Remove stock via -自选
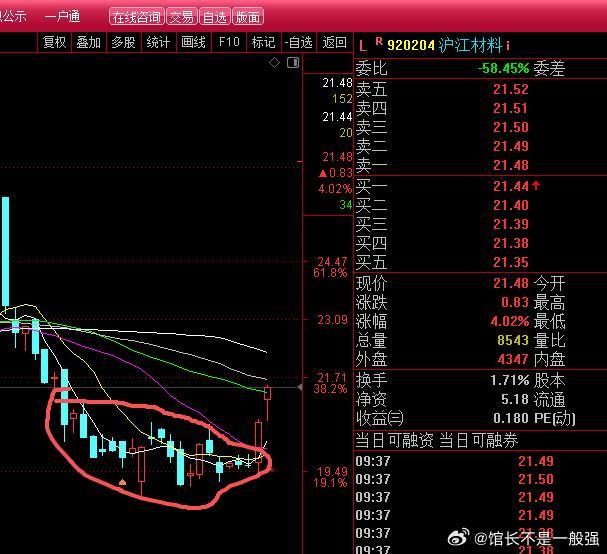 (298, 42)
